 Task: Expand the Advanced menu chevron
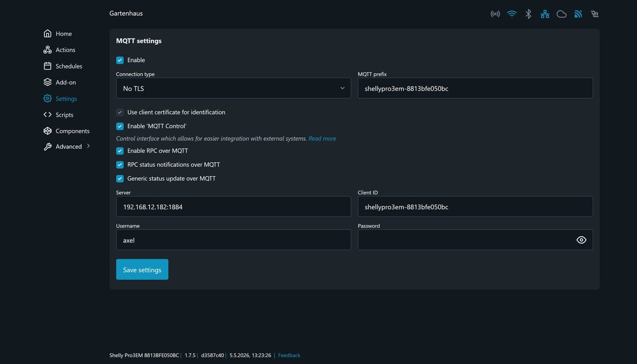(x=88, y=146)
